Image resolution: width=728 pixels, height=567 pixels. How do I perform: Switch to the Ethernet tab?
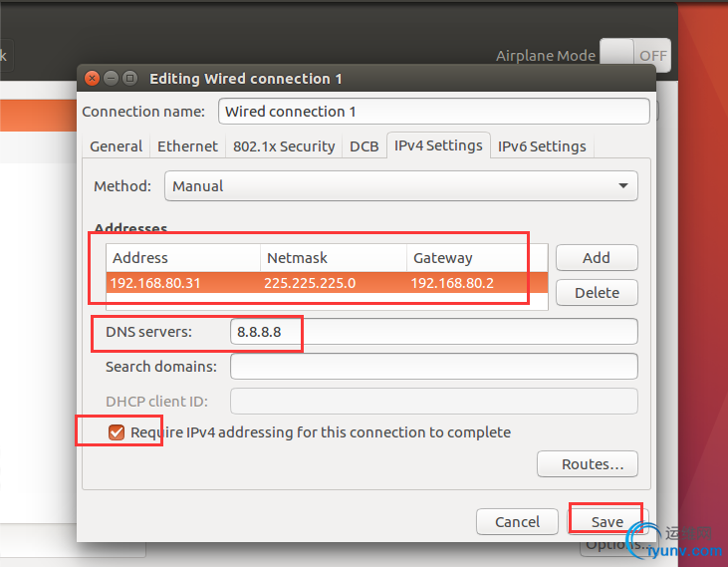[187, 146]
